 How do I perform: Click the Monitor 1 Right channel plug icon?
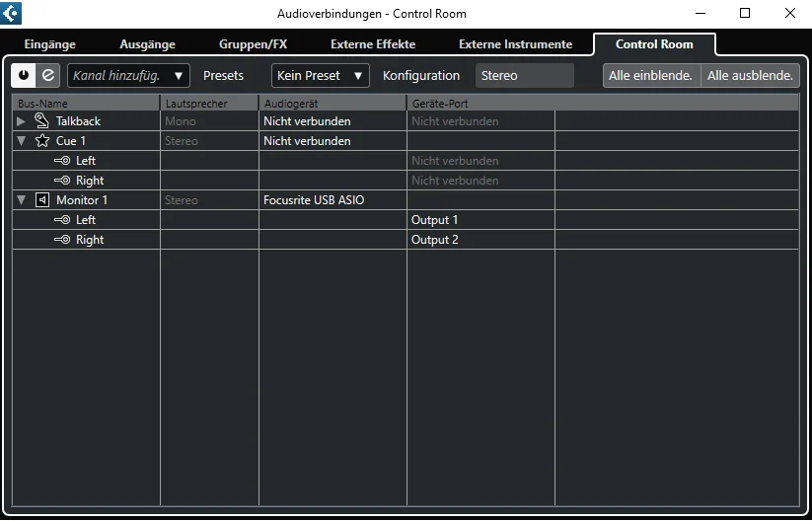click(x=62, y=240)
